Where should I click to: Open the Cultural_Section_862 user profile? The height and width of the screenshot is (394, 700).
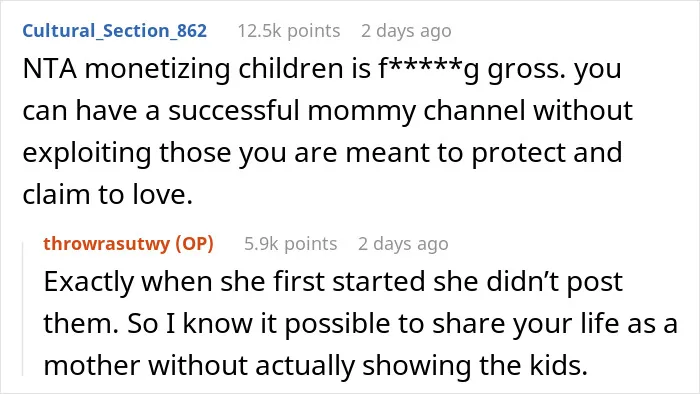115,31
